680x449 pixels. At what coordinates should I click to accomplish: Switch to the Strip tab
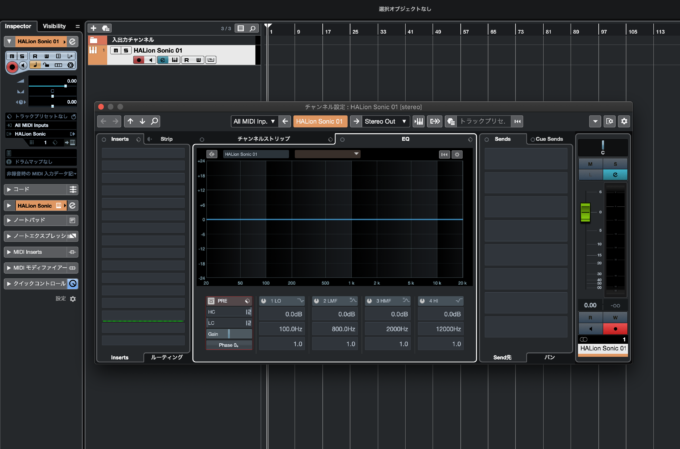click(167, 139)
